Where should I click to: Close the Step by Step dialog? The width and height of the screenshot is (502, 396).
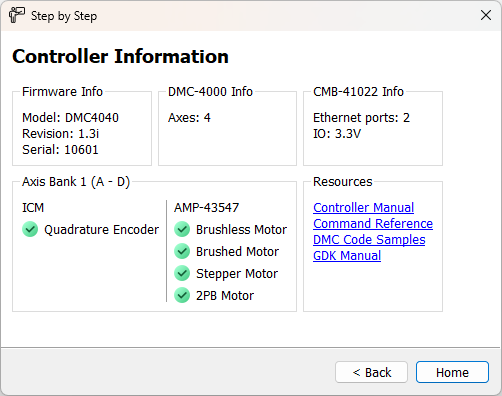[486, 15]
